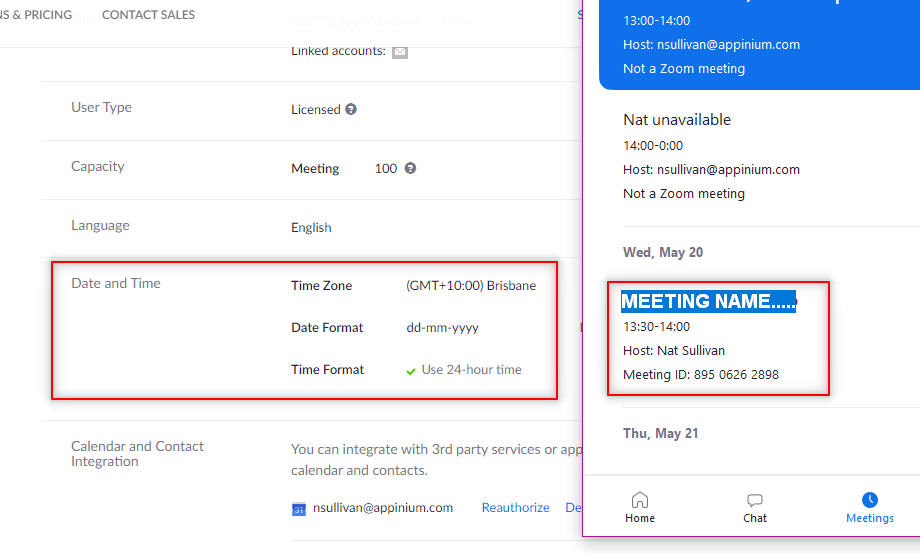Select the Meetings clock icon
920x553 pixels.
click(x=870, y=500)
